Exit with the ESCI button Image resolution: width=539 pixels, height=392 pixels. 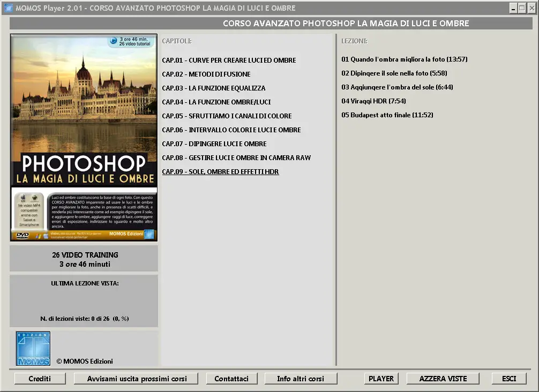(x=509, y=379)
